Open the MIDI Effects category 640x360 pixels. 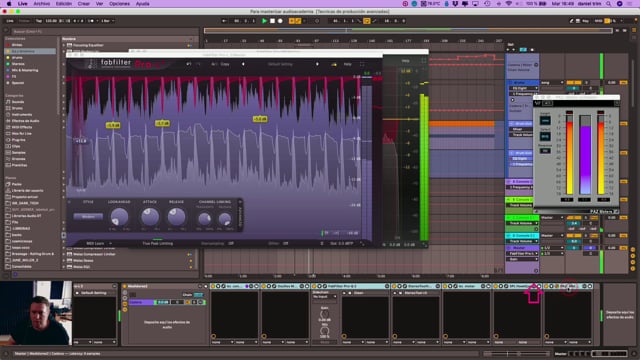(x=22, y=127)
